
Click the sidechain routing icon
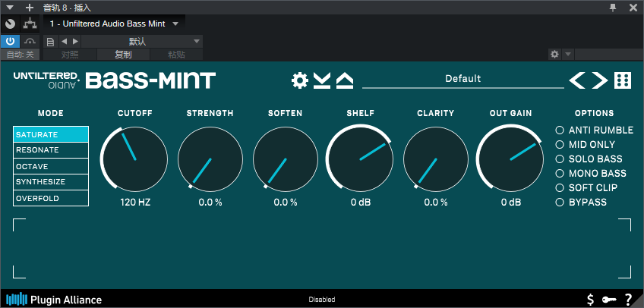[30, 24]
